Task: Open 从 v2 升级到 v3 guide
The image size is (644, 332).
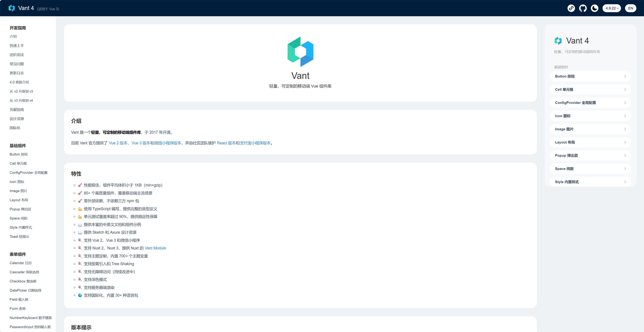Action: coord(21,91)
